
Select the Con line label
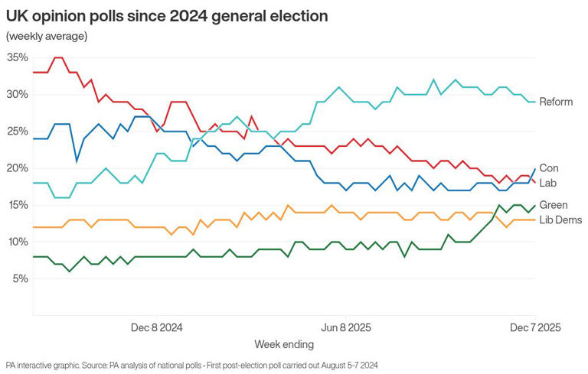pyautogui.click(x=548, y=168)
